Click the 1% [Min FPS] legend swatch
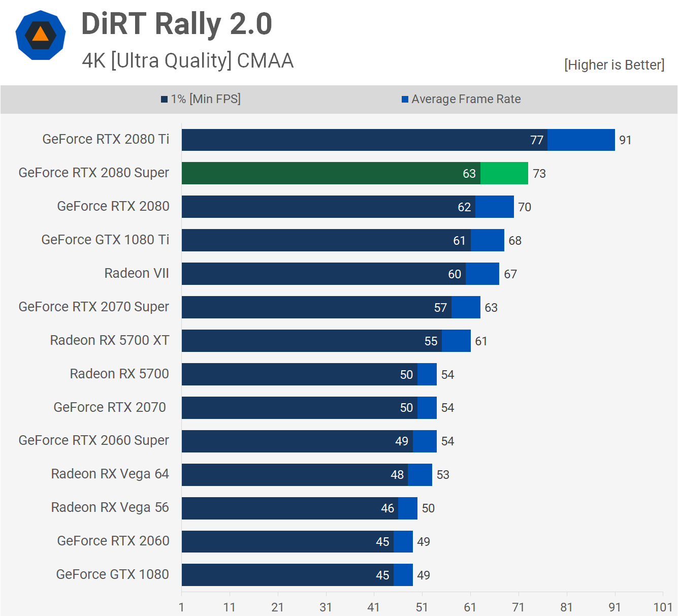 coord(164,100)
